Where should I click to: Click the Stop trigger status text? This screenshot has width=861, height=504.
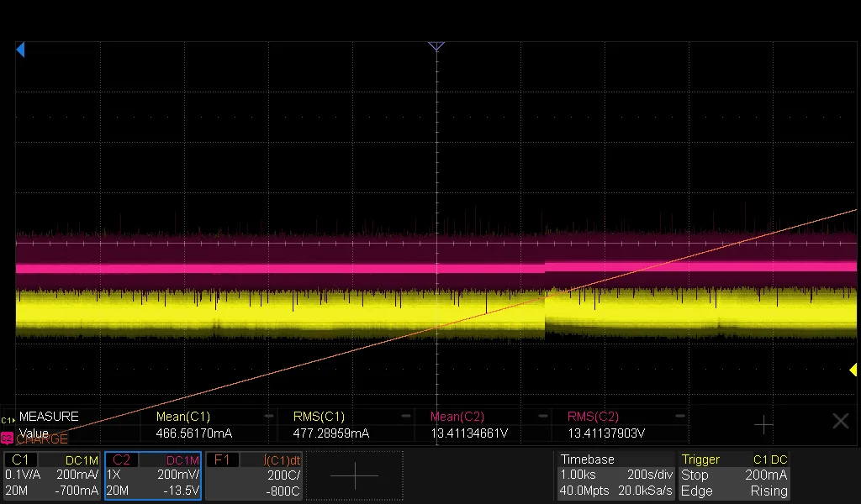tap(695, 475)
